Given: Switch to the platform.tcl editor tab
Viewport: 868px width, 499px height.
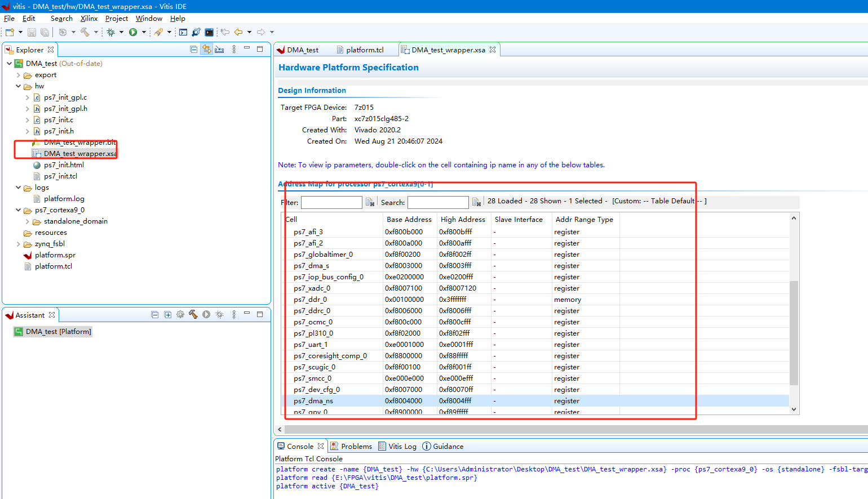Looking at the screenshot, I should point(360,50).
